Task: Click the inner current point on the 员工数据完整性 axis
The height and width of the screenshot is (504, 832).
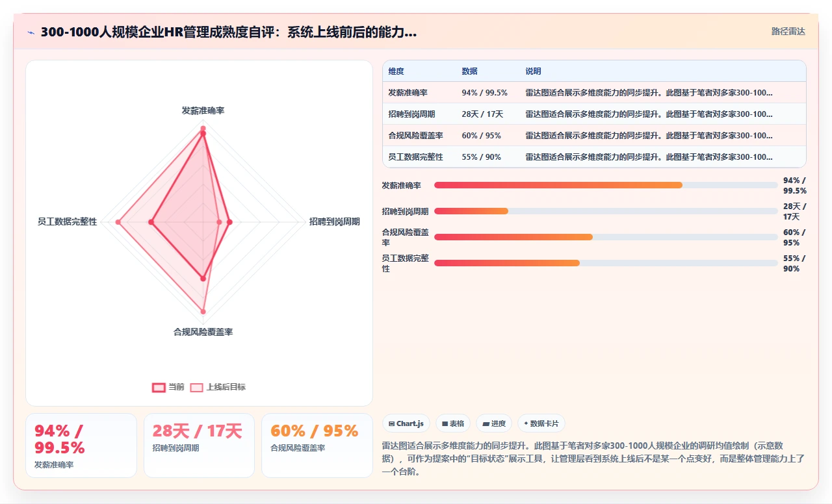Action: [151, 222]
